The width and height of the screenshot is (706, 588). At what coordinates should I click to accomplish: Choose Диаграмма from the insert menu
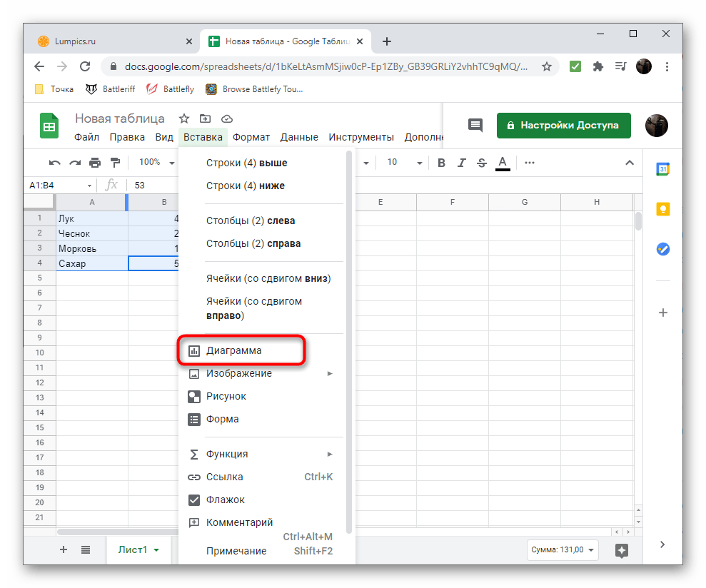pos(233,351)
